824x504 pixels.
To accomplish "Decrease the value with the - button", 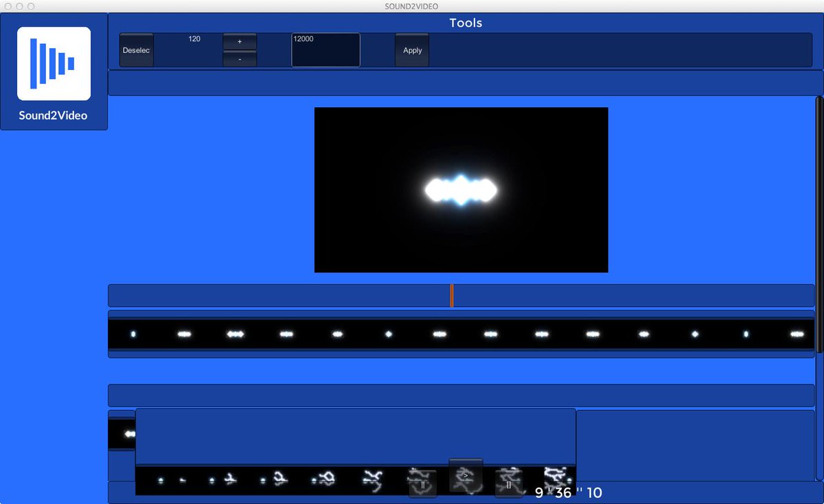I will pyautogui.click(x=240, y=59).
